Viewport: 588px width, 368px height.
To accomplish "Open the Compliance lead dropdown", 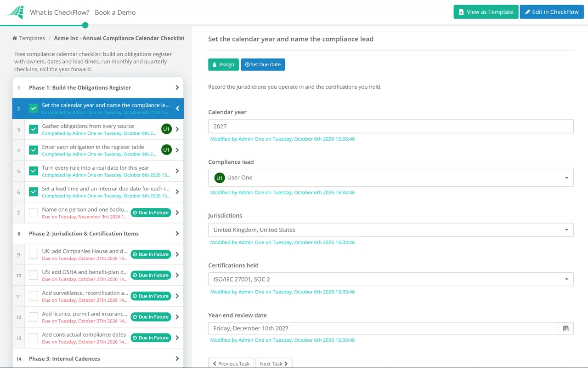I will click(x=390, y=178).
